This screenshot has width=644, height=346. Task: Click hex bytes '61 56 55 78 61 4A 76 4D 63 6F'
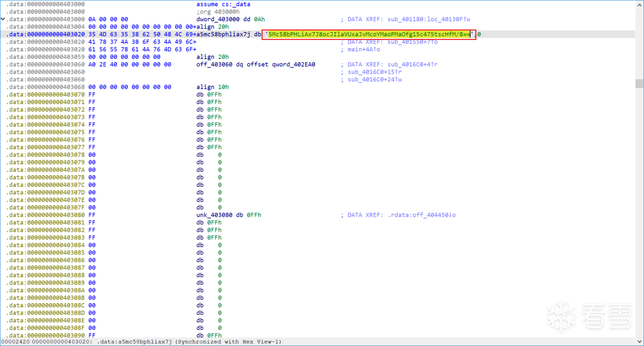pos(140,49)
